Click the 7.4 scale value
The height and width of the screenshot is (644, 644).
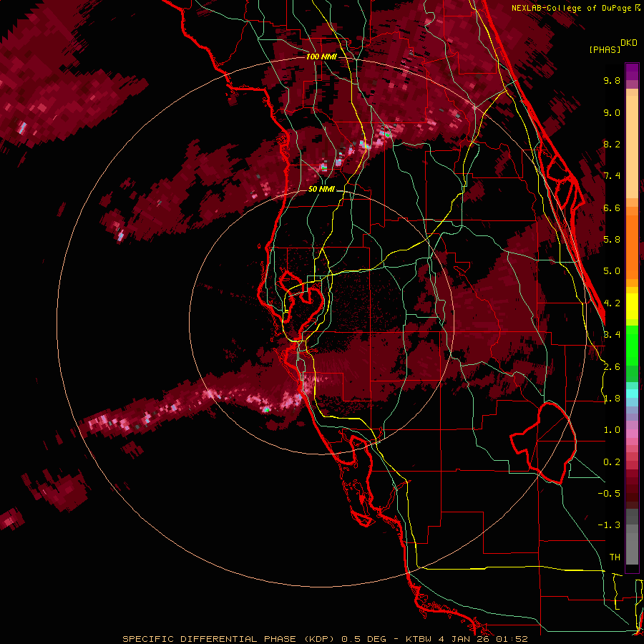click(x=612, y=176)
